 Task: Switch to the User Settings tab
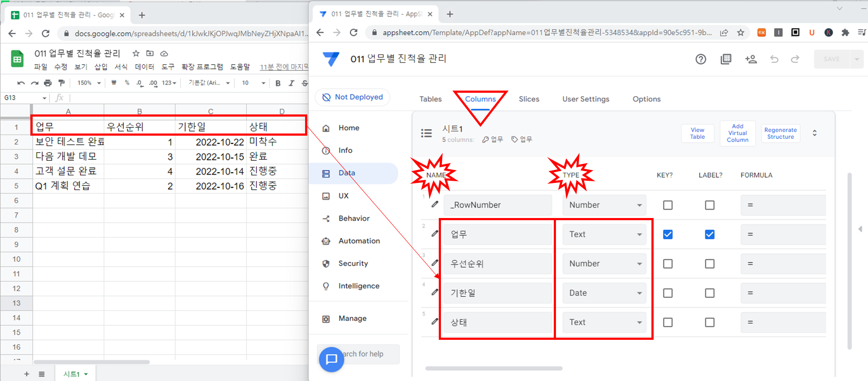tap(586, 99)
